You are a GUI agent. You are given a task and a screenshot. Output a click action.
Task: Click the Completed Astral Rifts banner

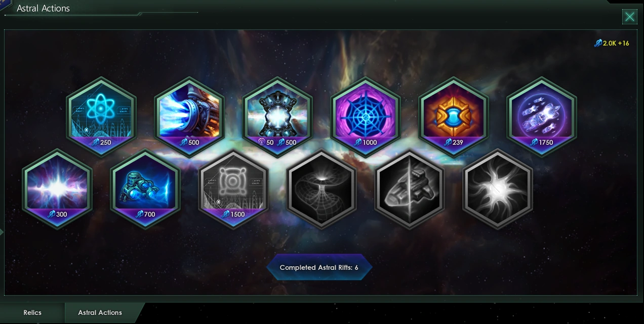[x=319, y=267]
